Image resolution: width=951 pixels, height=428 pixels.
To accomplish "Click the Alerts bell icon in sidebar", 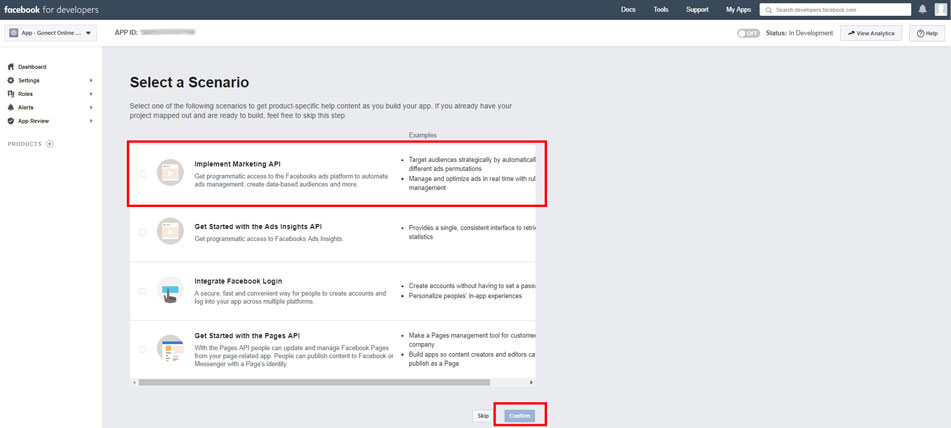I will pos(10,107).
